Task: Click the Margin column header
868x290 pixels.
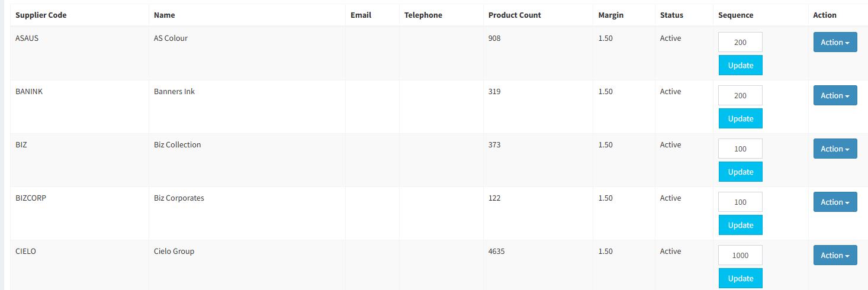Action: (610, 15)
